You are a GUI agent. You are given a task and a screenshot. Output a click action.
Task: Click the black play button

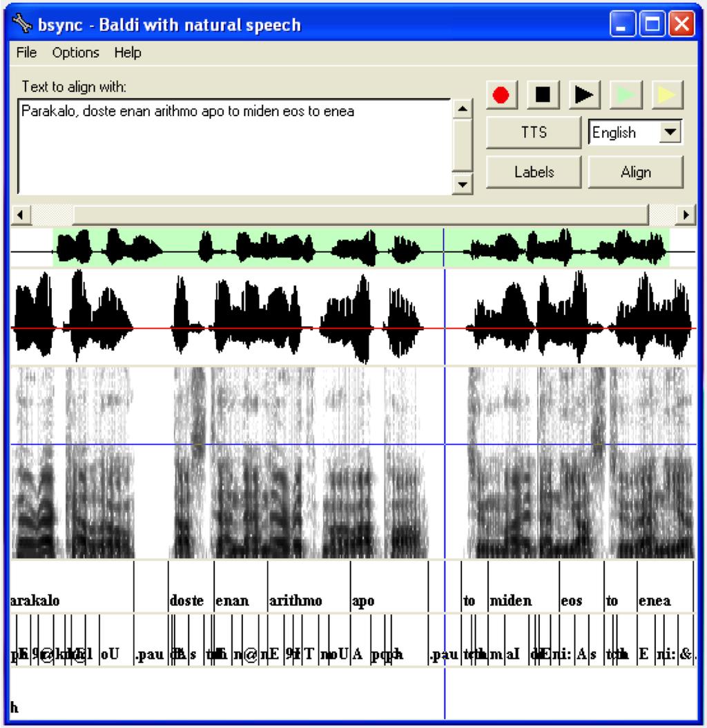584,95
